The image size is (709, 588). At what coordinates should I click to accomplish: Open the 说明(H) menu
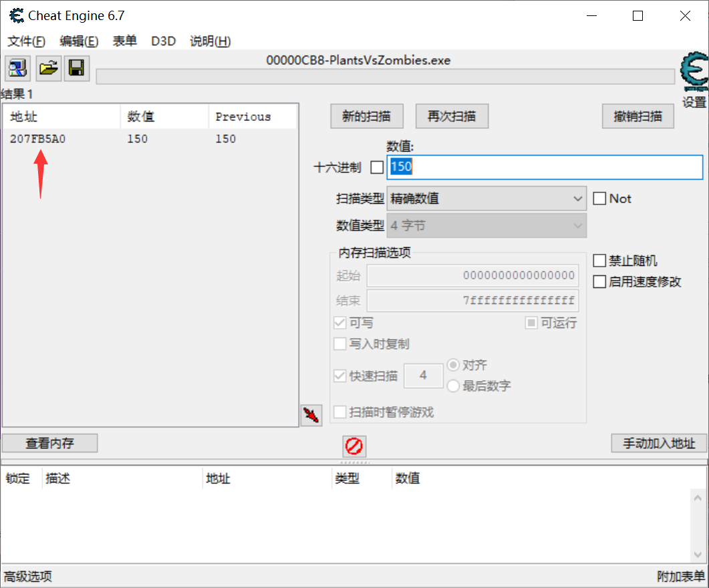[210, 41]
